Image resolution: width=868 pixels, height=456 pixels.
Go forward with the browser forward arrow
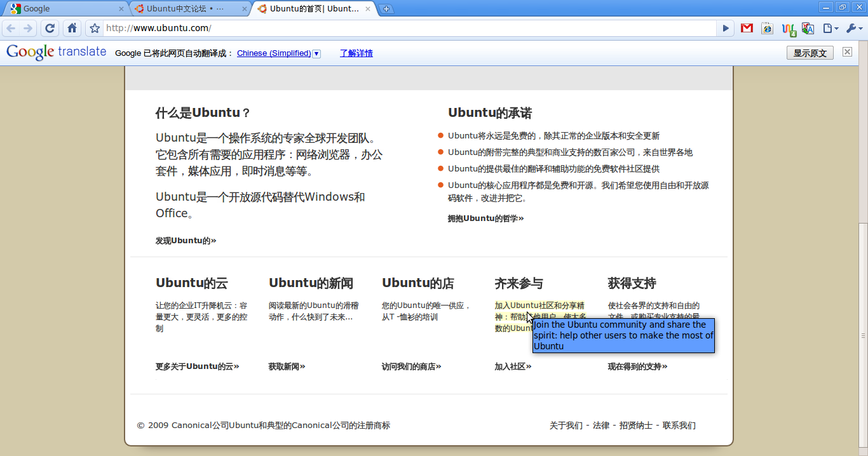click(x=27, y=28)
